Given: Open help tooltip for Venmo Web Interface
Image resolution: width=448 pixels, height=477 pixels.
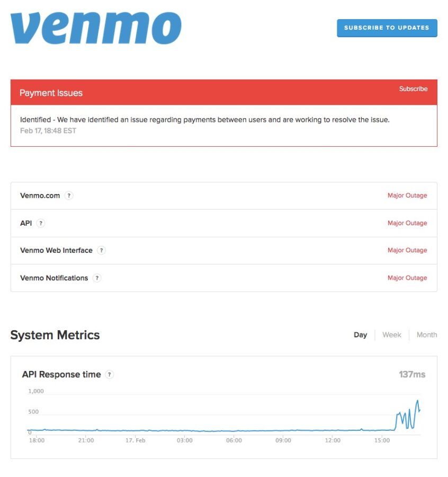Looking at the screenshot, I should (x=101, y=251).
